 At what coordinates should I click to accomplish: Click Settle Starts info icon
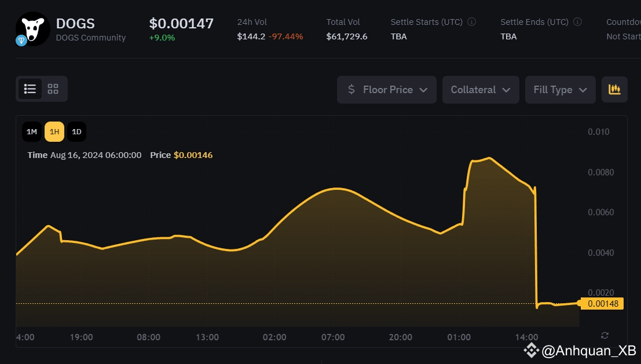tap(471, 21)
